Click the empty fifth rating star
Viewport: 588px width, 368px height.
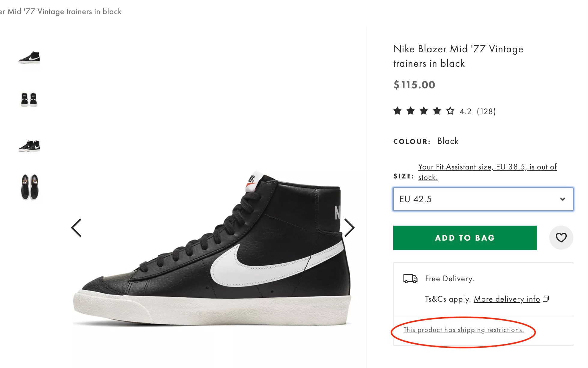pyautogui.click(x=450, y=111)
